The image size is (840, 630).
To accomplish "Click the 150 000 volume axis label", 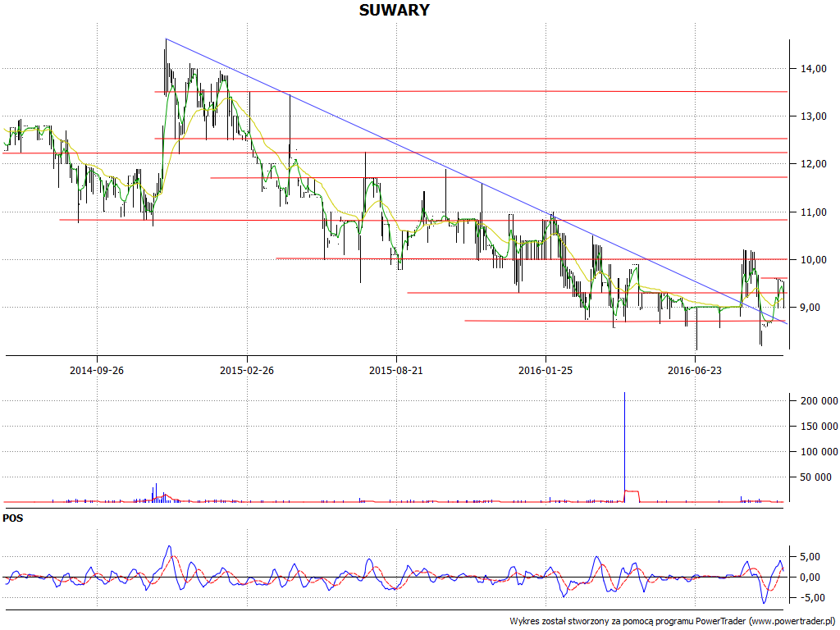I will point(819,427).
